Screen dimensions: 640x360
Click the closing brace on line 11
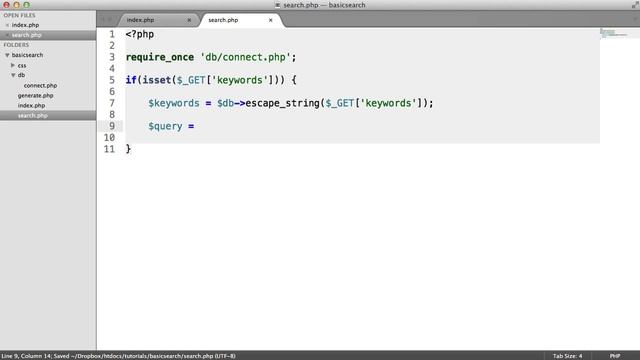pos(129,149)
